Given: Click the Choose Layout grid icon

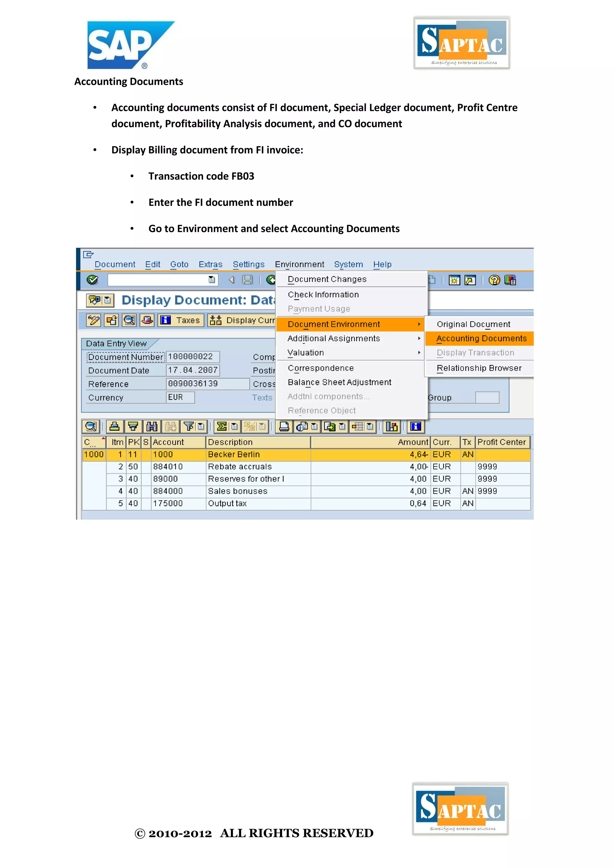Looking at the screenshot, I should [x=358, y=427].
